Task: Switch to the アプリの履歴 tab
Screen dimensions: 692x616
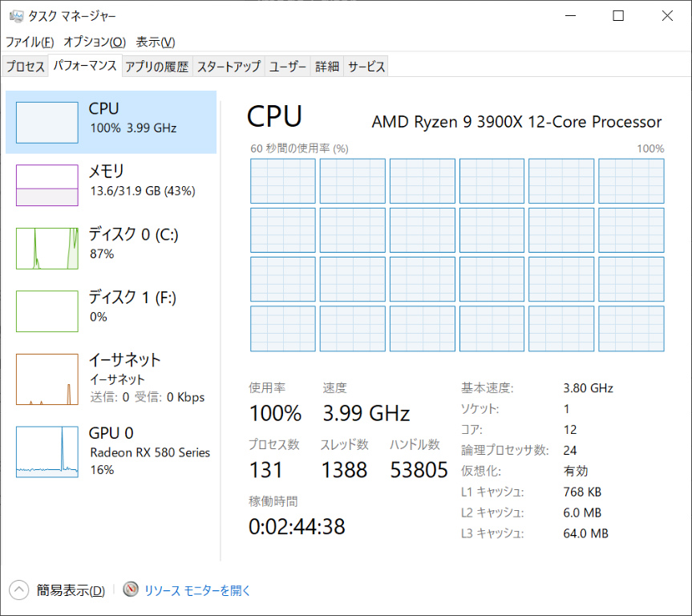Action: [156, 67]
